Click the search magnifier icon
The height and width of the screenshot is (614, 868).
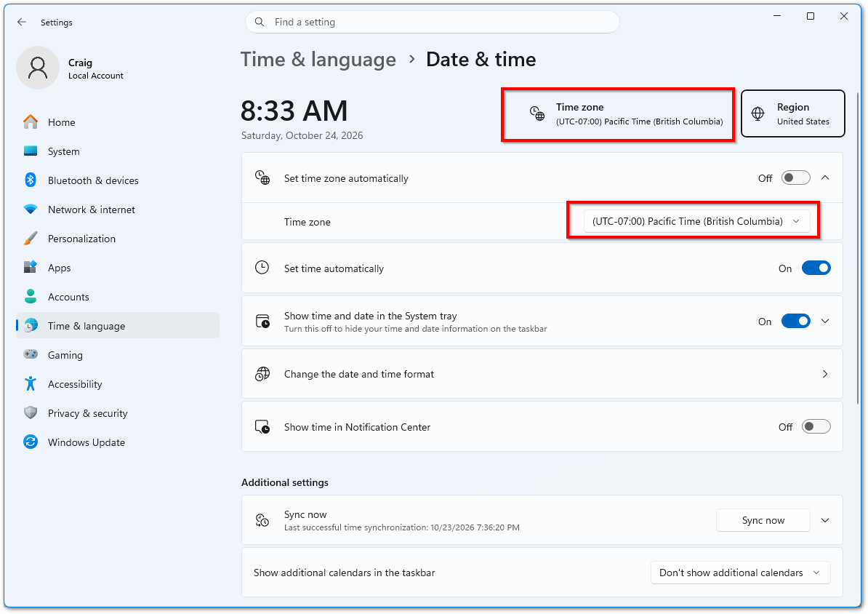pyautogui.click(x=259, y=22)
